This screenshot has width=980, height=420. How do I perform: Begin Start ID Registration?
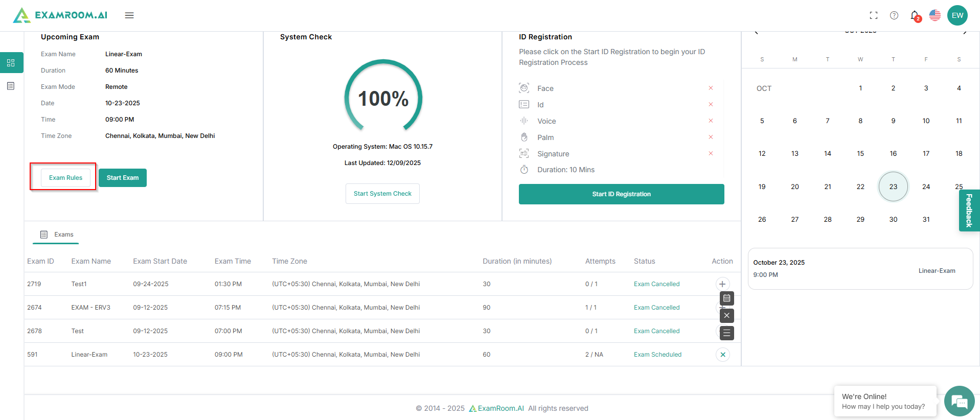tap(621, 194)
